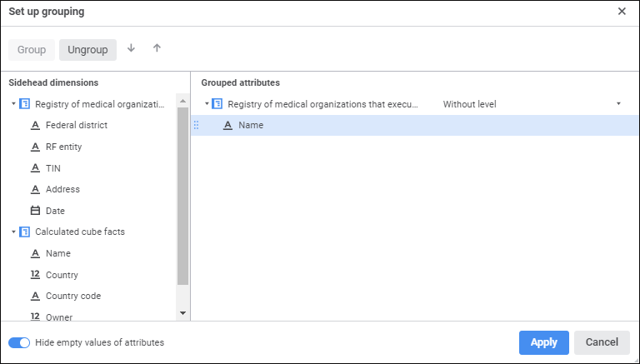Click the registry icon in Grouped attributes

(x=217, y=104)
